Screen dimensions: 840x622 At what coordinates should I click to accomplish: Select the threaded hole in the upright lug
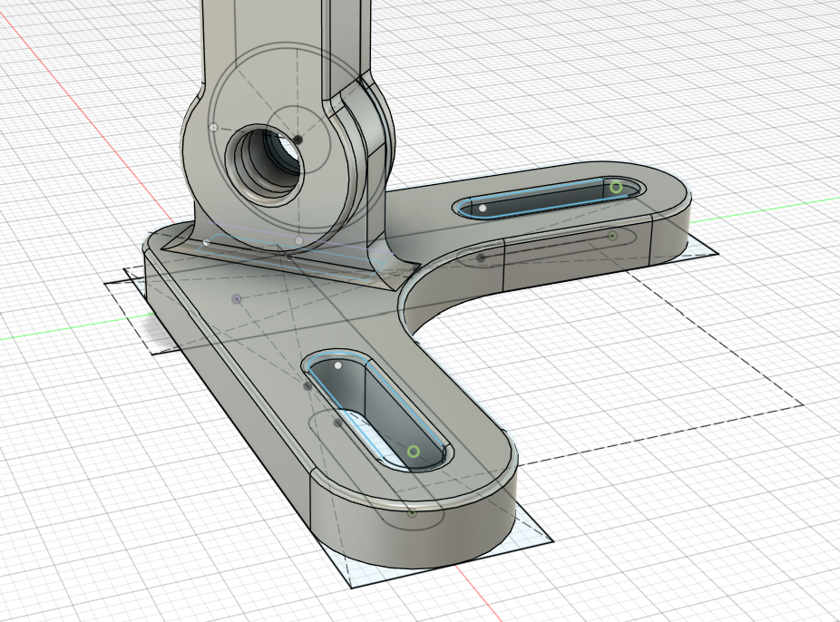[265, 164]
